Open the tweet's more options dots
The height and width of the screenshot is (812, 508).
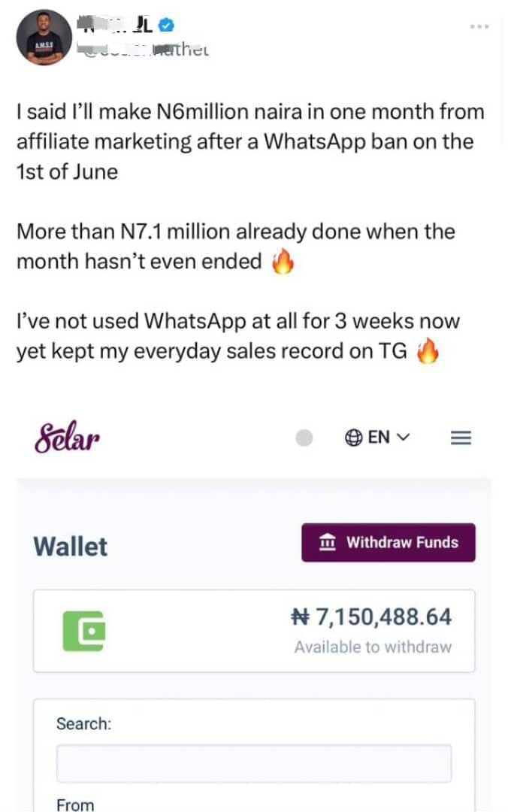pos(479,26)
